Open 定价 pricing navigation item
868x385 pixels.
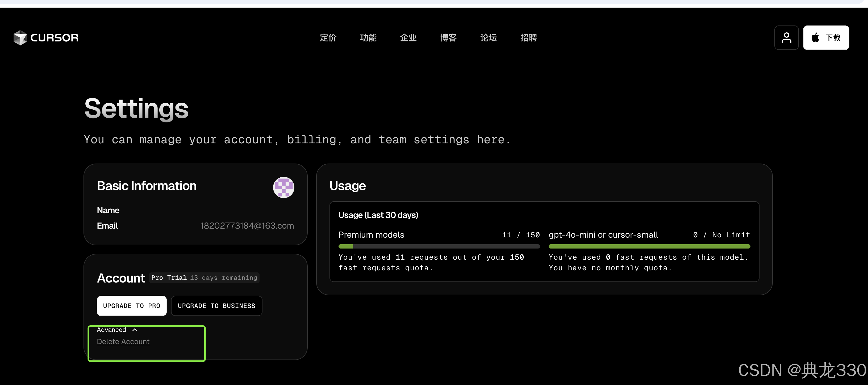point(328,38)
